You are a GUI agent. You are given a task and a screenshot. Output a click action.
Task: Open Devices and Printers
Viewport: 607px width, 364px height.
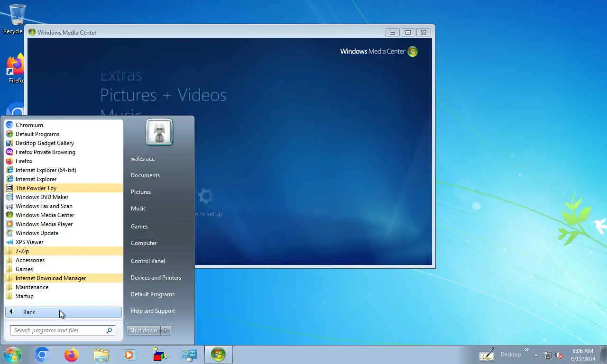coord(156,278)
